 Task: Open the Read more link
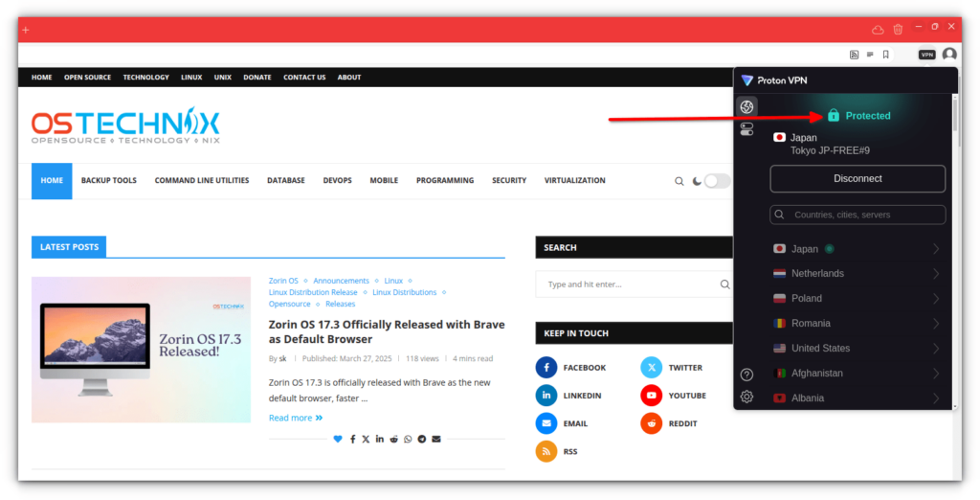tap(296, 418)
